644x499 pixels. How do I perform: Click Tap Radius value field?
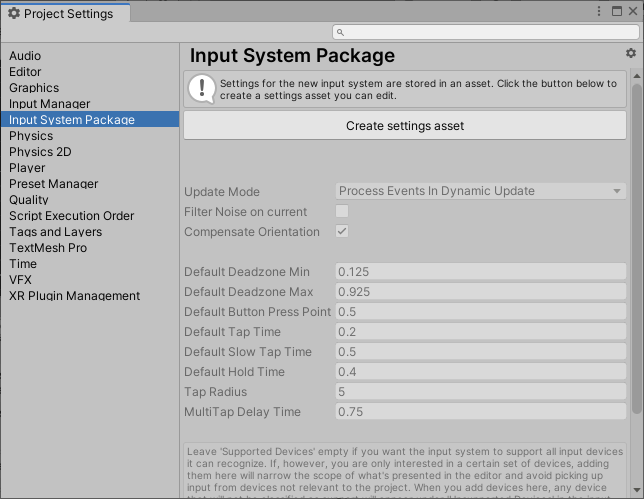point(481,392)
